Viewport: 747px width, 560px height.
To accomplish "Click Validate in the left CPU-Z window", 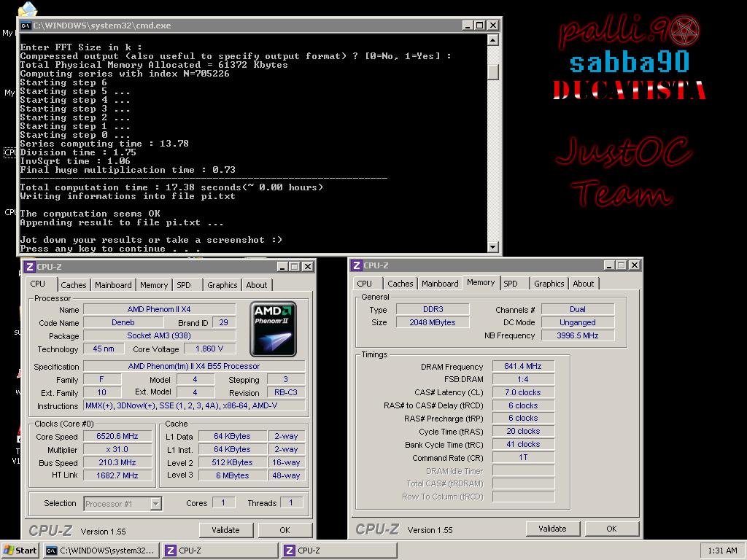I will (x=226, y=530).
